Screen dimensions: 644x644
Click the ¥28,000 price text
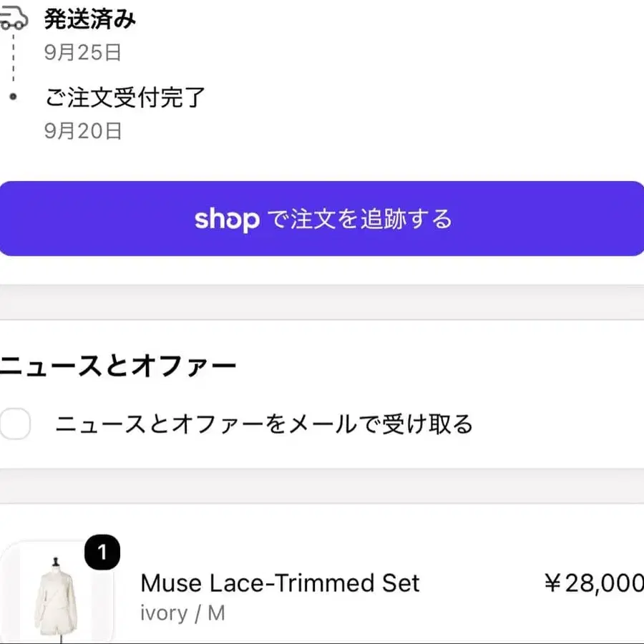tap(594, 582)
